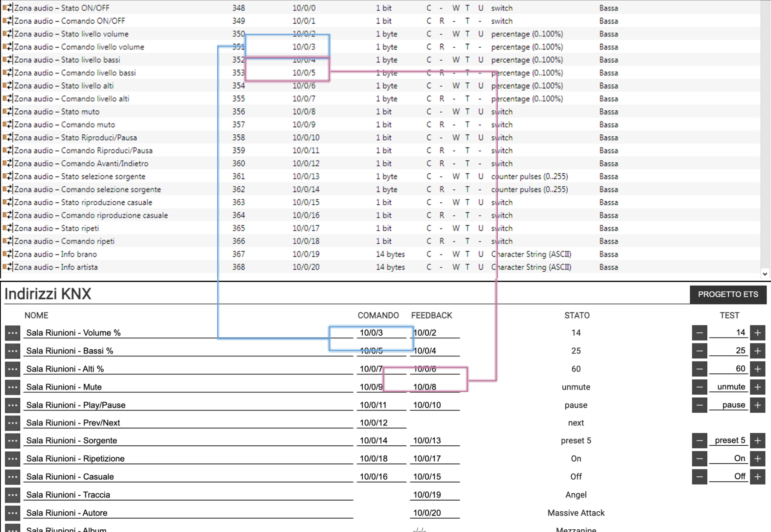Open the PROGETTO ETS button
The width and height of the screenshot is (771, 532).
point(728,294)
